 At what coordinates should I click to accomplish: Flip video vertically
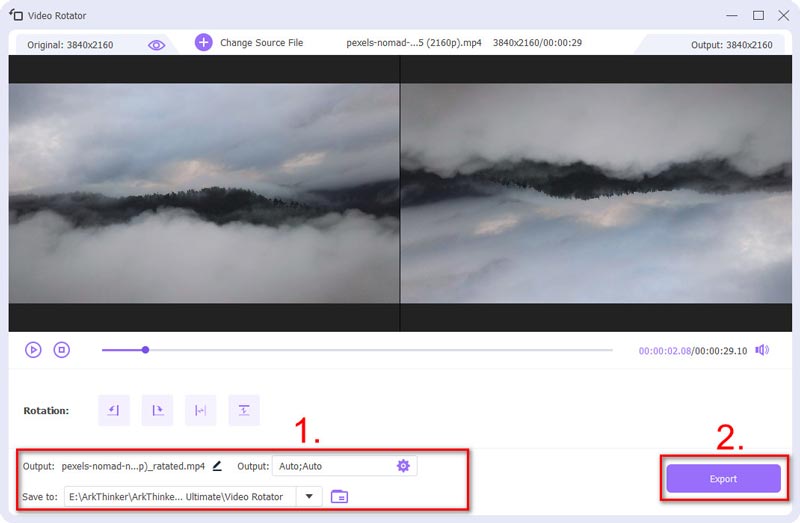click(244, 410)
